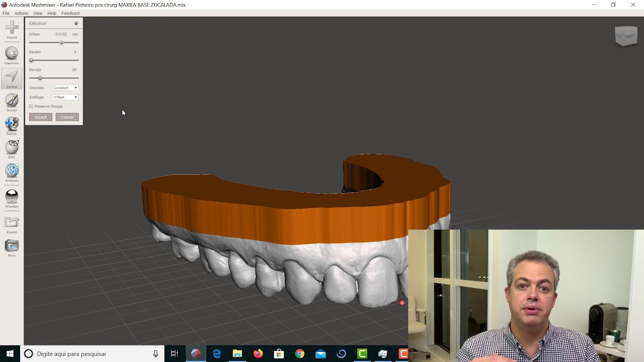Click the Windows search box
The height and width of the screenshot is (362, 644).
point(92,354)
